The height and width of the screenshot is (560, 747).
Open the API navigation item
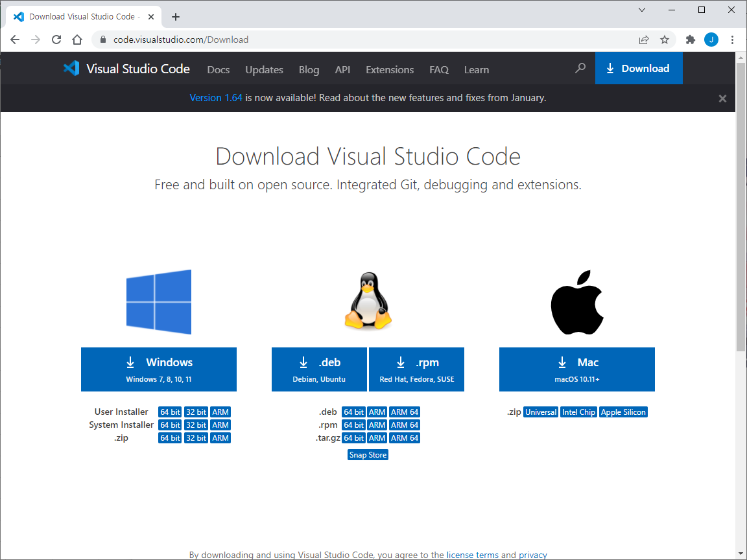[342, 69]
